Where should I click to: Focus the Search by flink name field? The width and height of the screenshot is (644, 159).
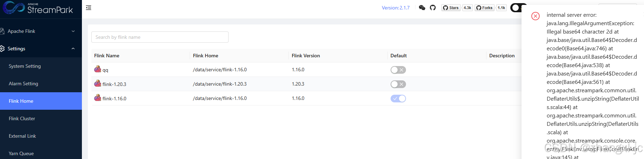coord(160,37)
